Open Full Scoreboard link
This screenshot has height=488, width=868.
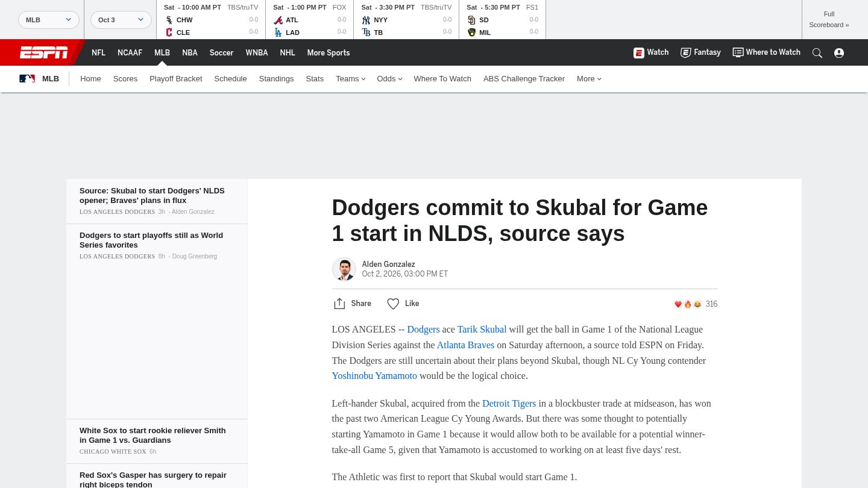tap(829, 19)
